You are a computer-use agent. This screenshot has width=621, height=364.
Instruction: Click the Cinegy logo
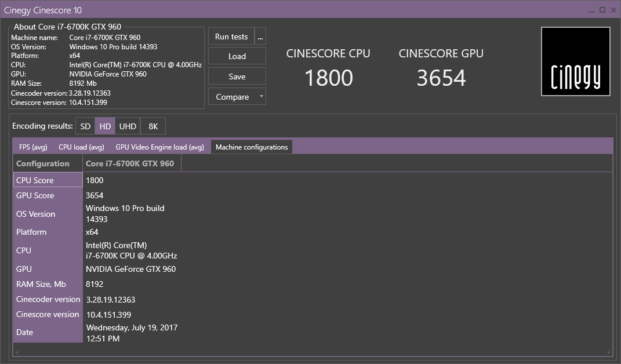(x=575, y=61)
